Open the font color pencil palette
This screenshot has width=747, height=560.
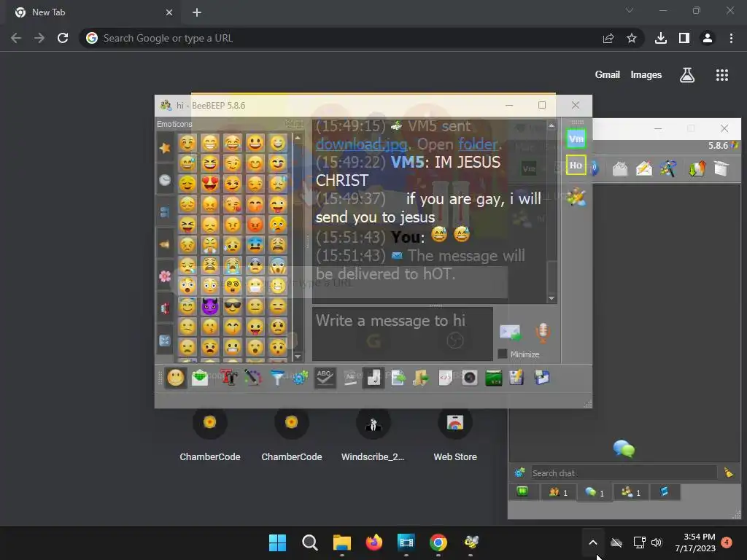coord(253,378)
